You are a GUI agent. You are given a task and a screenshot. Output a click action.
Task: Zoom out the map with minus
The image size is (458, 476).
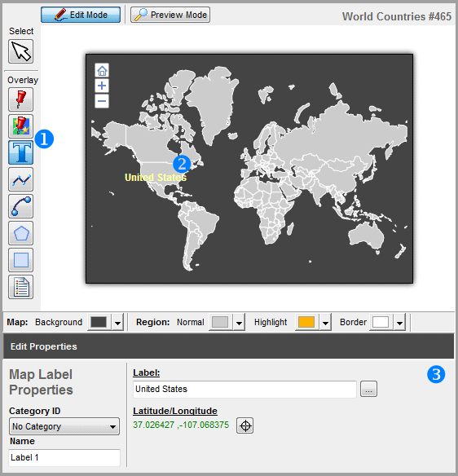(x=102, y=101)
